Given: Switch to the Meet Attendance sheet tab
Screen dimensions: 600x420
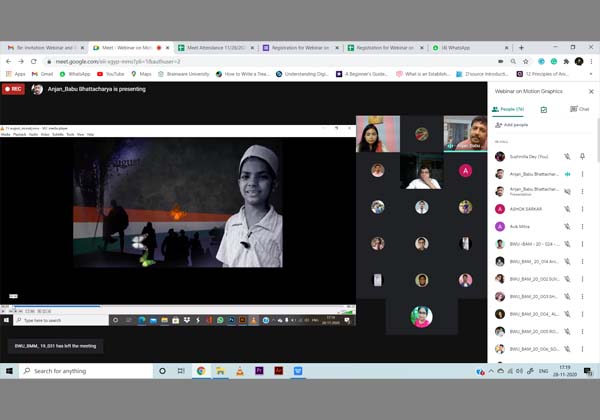Looking at the screenshot, I should pos(216,48).
